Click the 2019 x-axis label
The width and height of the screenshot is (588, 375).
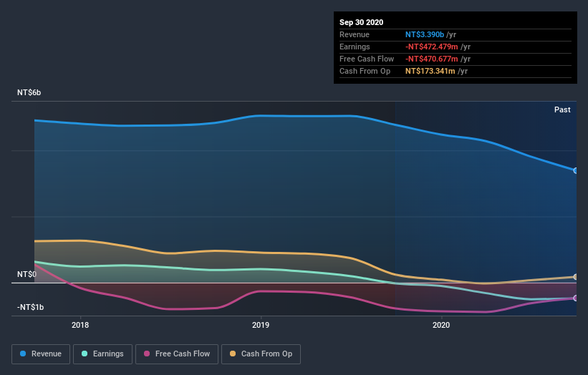(261, 325)
